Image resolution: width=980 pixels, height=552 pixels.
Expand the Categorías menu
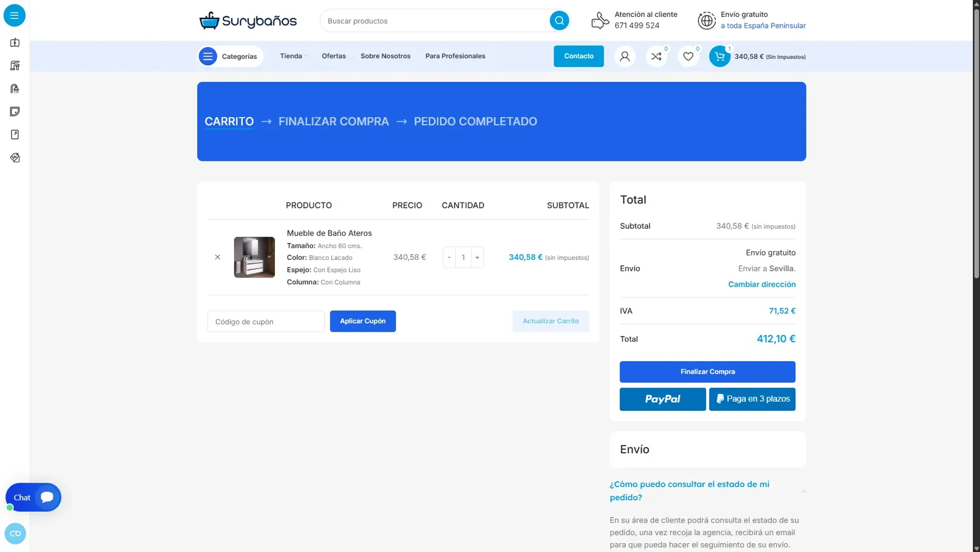pos(230,56)
